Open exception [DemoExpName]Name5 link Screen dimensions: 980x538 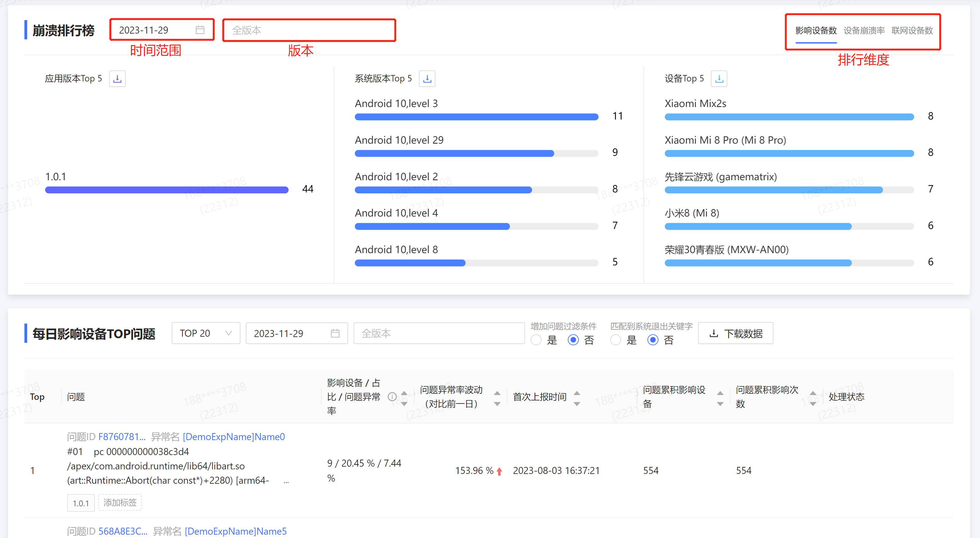tap(236, 531)
